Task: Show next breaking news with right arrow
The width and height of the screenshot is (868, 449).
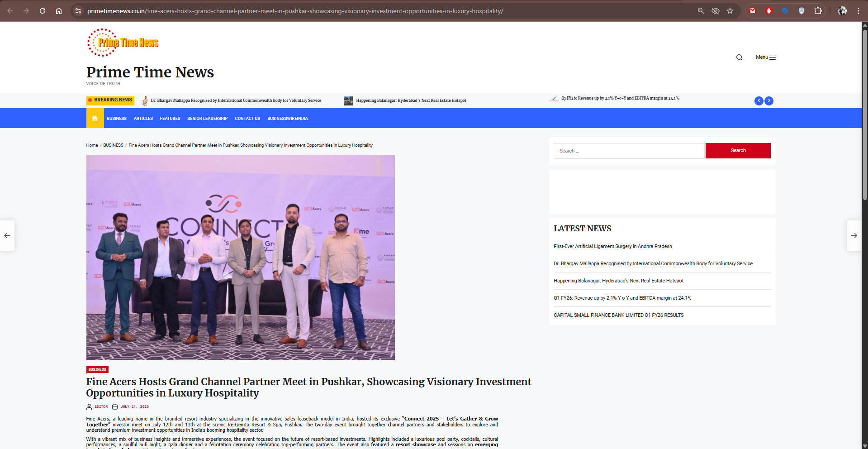Action: click(x=769, y=101)
